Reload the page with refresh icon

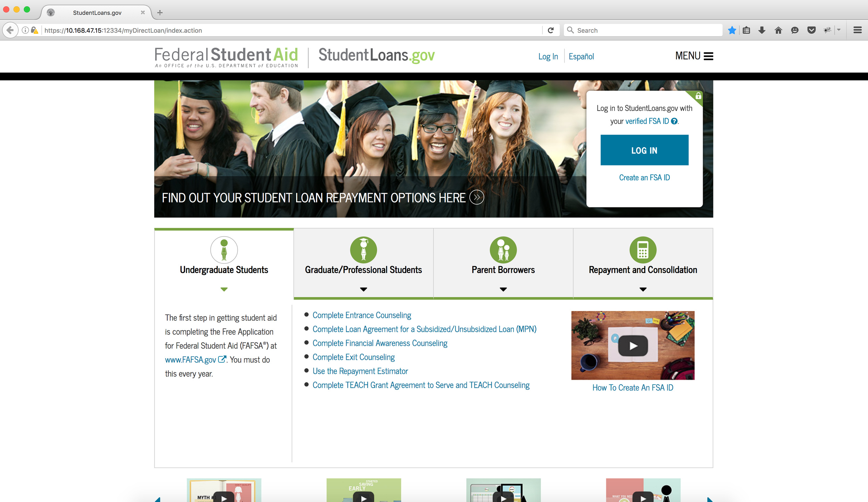pyautogui.click(x=551, y=30)
